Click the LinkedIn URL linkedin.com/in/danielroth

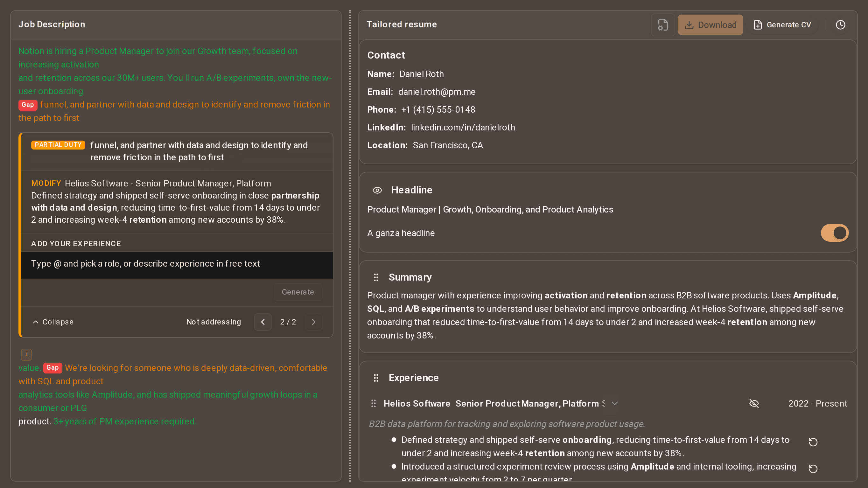463,127
